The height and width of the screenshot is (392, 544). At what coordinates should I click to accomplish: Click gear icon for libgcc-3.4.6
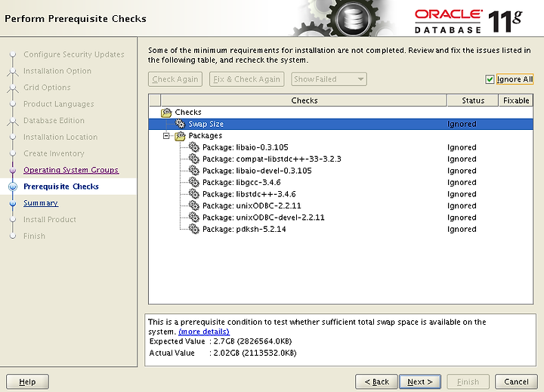[194, 182]
